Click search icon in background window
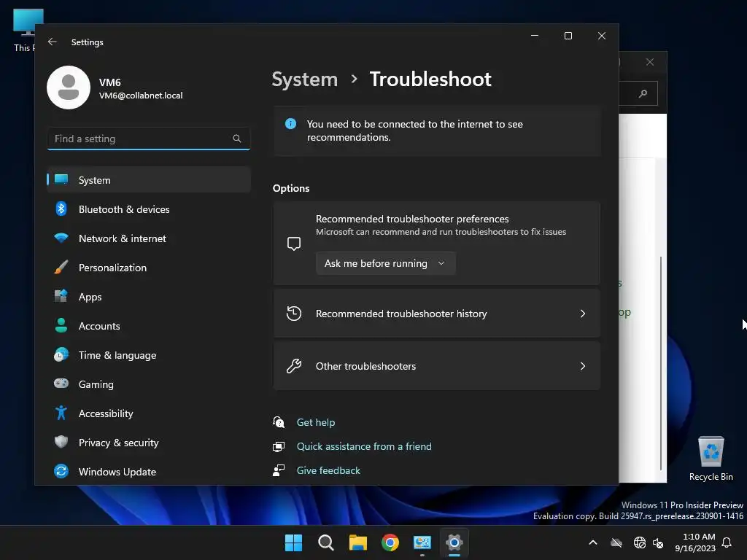747x560 pixels. point(643,93)
